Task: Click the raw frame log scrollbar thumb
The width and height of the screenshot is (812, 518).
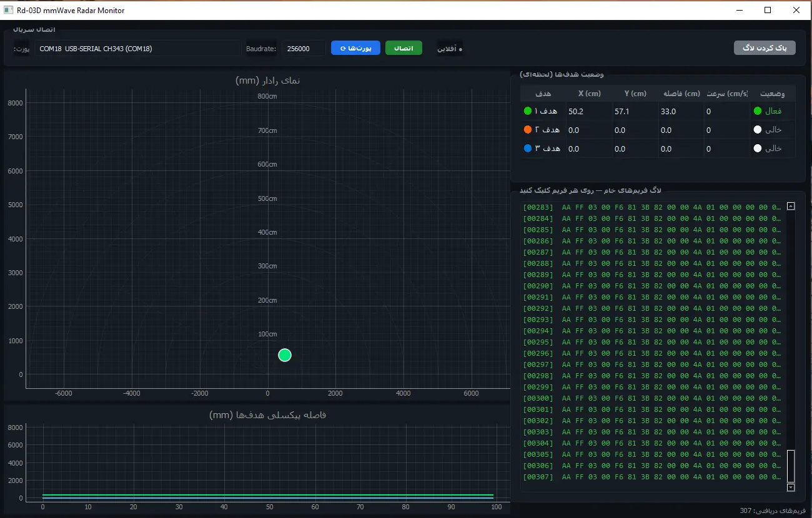Action: click(x=791, y=466)
